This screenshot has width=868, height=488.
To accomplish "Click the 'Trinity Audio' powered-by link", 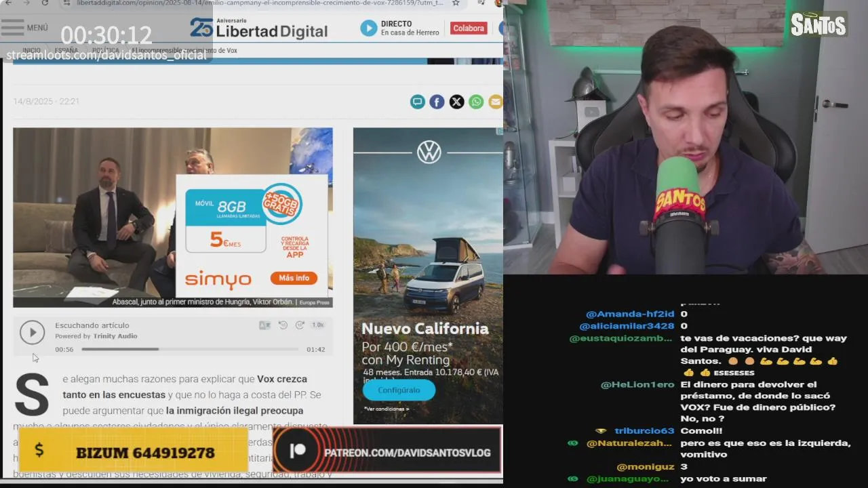I will point(115,336).
